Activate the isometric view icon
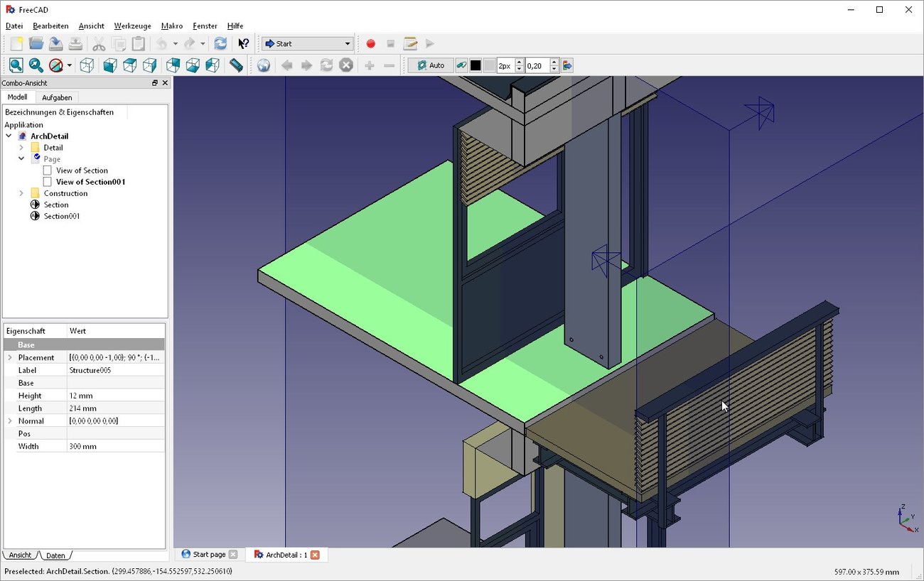 (x=87, y=65)
